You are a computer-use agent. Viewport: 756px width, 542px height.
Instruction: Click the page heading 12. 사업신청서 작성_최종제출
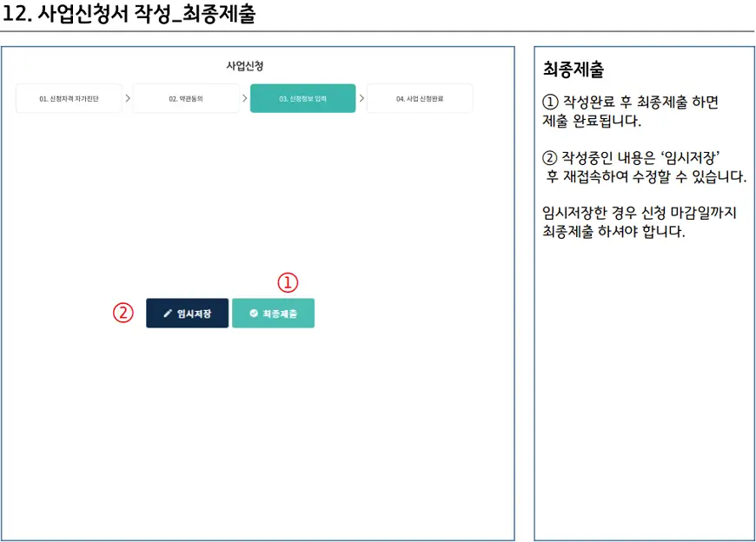[x=129, y=15]
